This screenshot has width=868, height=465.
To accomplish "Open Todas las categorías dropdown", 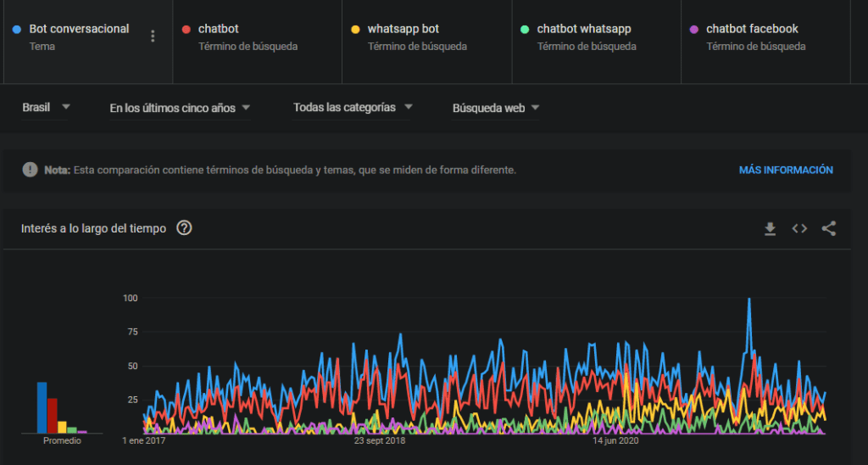I will (x=353, y=108).
